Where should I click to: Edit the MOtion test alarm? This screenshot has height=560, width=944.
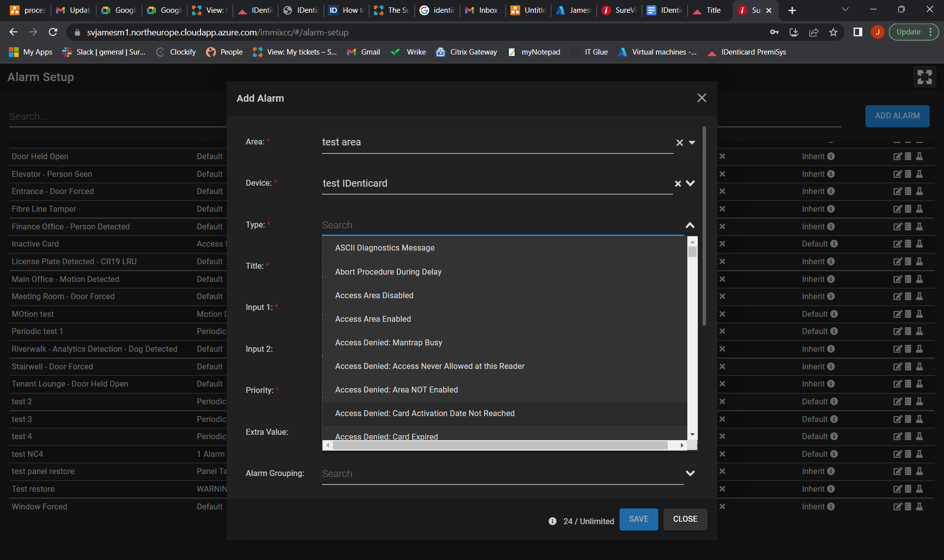pyautogui.click(x=897, y=314)
